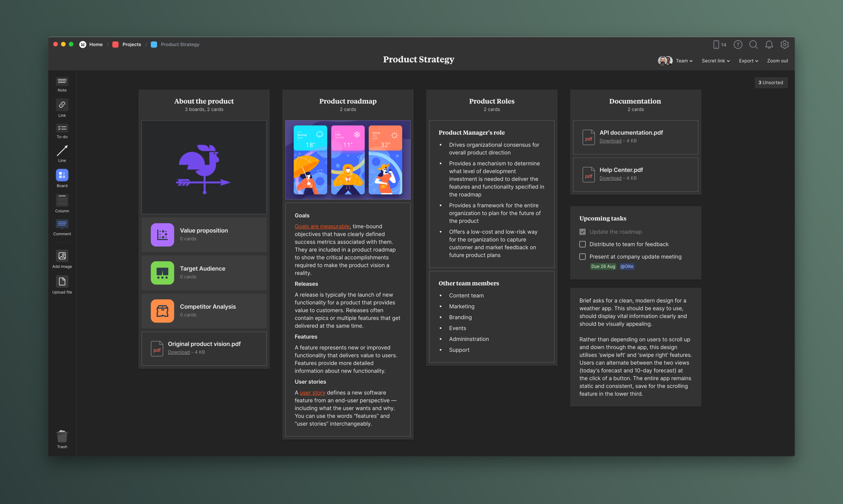This screenshot has width=843, height=504.
Task: Open the weather app mockup image
Action: pyautogui.click(x=348, y=159)
